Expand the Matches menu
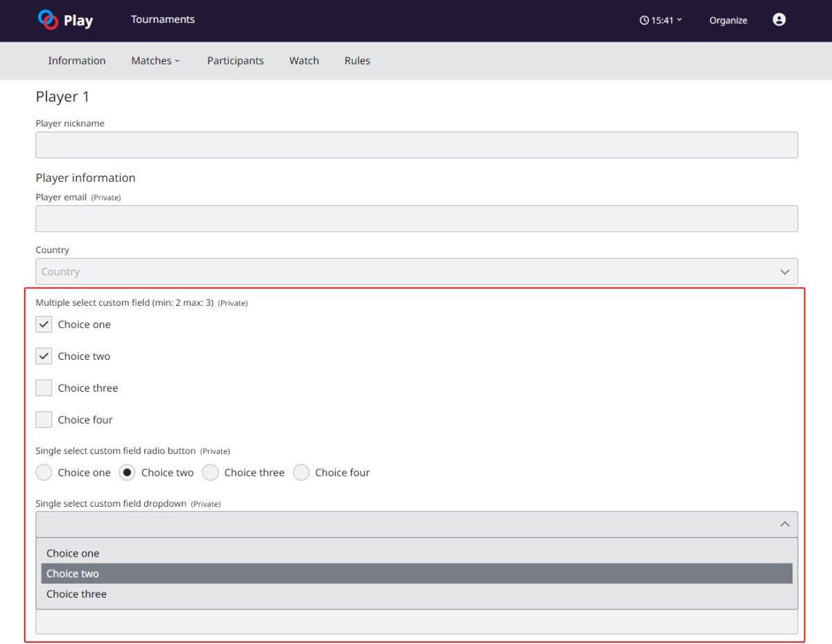The height and width of the screenshot is (644, 832). [155, 61]
